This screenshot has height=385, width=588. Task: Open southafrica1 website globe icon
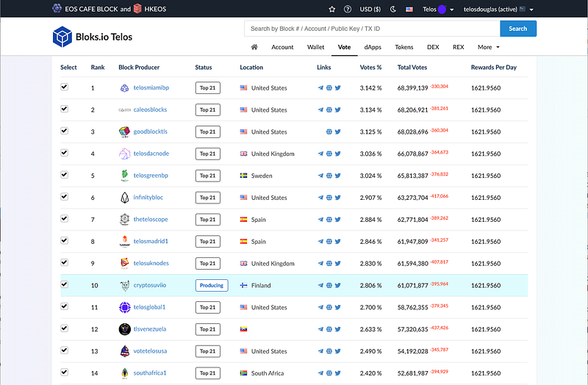tap(329, 373)
